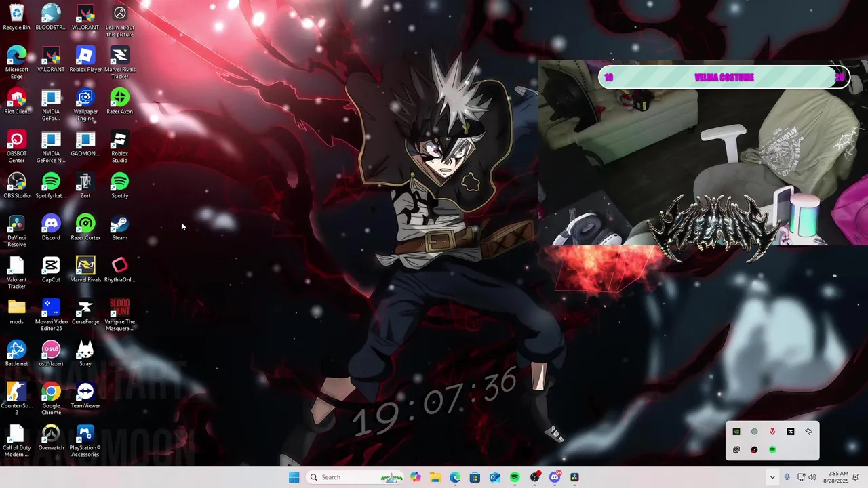Launch Wallpaper Engine desktop icon
Image resolution: width=868 pixels, height=488 pixels.
(x=85, y=105)
